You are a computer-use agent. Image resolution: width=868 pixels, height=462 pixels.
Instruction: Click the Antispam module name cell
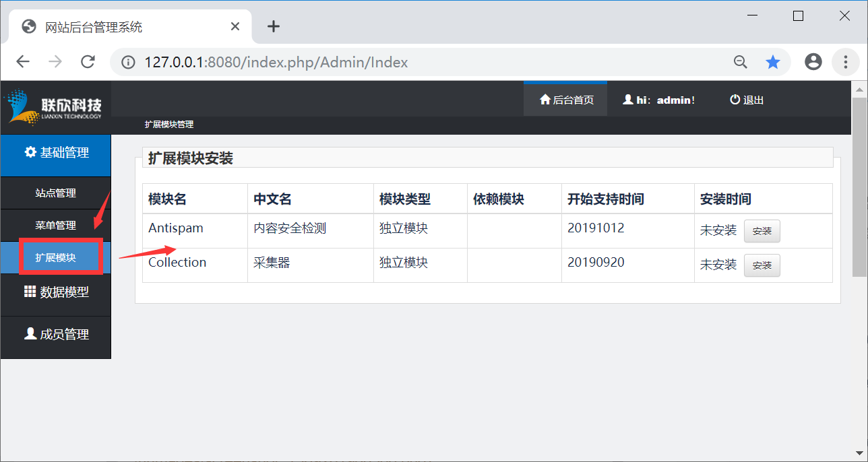click(195, 231)
